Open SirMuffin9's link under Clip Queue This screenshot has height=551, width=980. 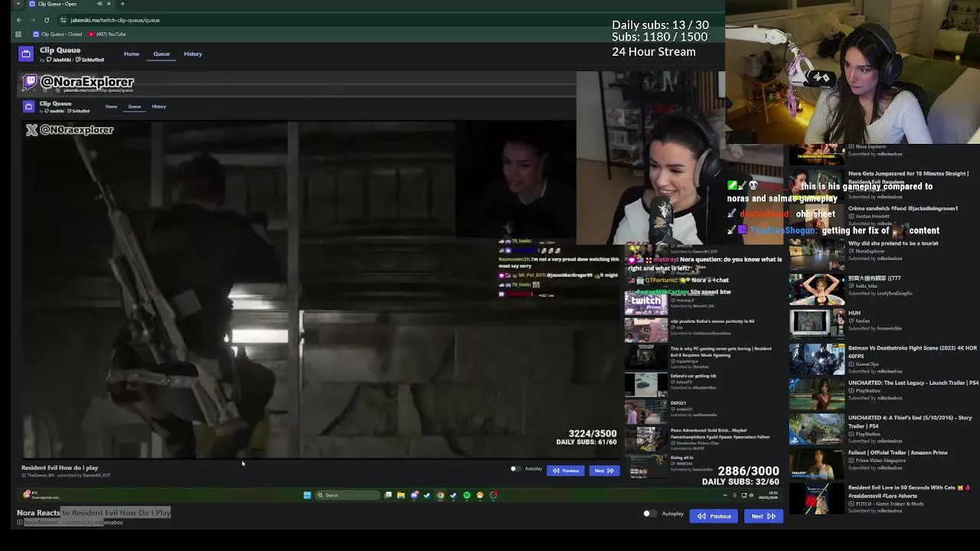pyautogui.click(x=91, y=60)
